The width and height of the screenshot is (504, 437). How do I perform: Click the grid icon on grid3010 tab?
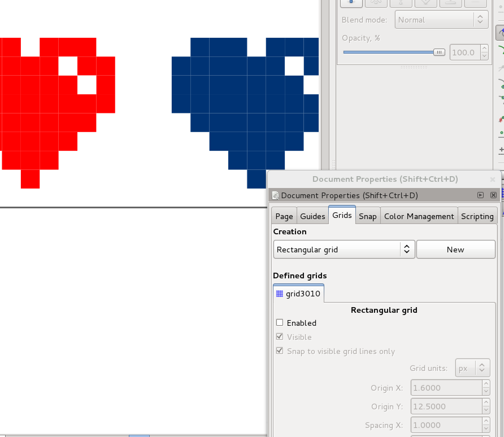click(279, 294)
